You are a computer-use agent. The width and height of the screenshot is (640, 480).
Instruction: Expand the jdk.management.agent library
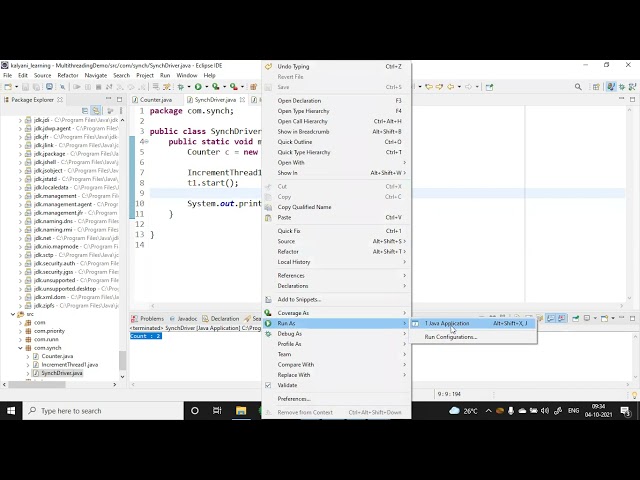point(20,204)
